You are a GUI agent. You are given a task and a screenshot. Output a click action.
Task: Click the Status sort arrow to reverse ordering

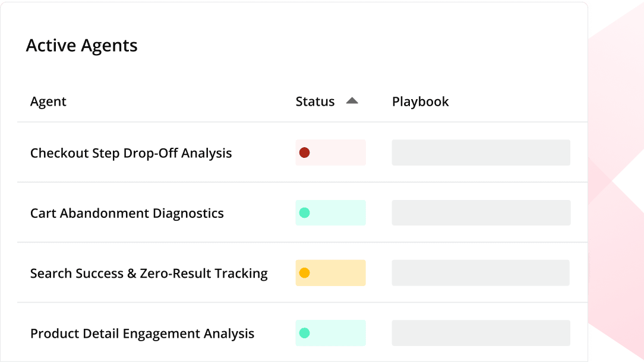352,101
